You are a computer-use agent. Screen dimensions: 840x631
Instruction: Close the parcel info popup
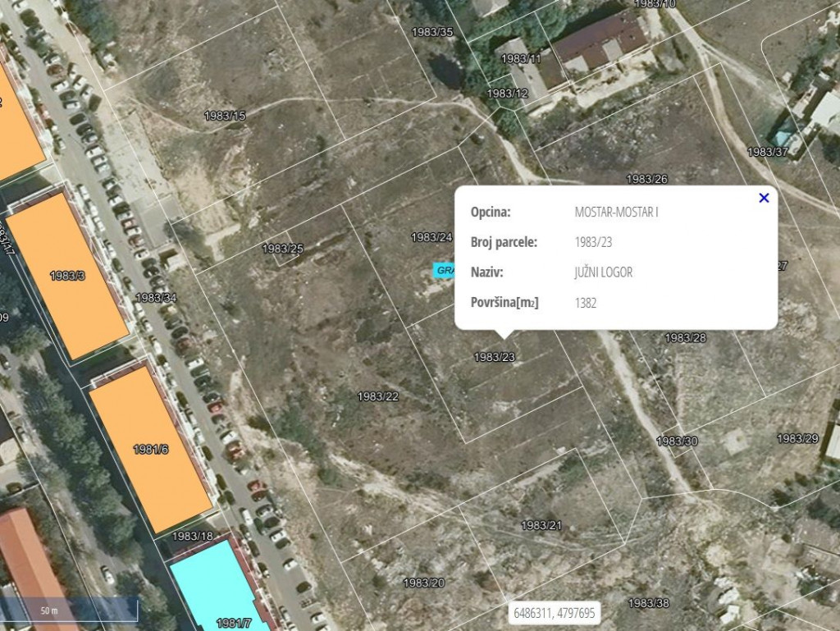(x=764, y=198)
